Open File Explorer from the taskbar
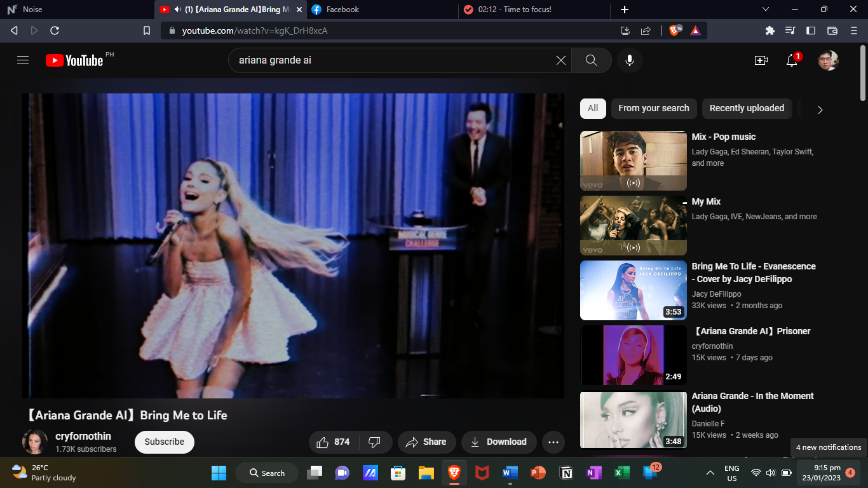868x488 pixels. [x=426, y=473]
